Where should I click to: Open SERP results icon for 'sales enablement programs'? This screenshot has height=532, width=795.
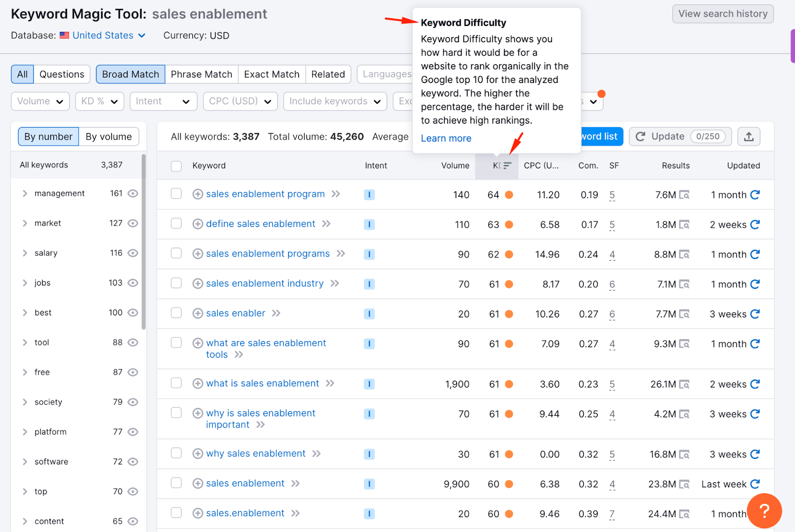(x=684, y=254)
